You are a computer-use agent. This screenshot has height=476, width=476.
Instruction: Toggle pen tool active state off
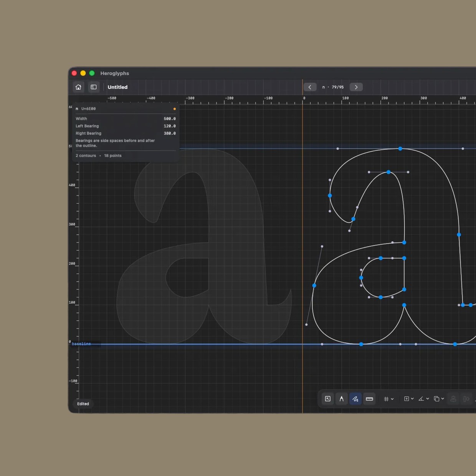click(355, 399)
